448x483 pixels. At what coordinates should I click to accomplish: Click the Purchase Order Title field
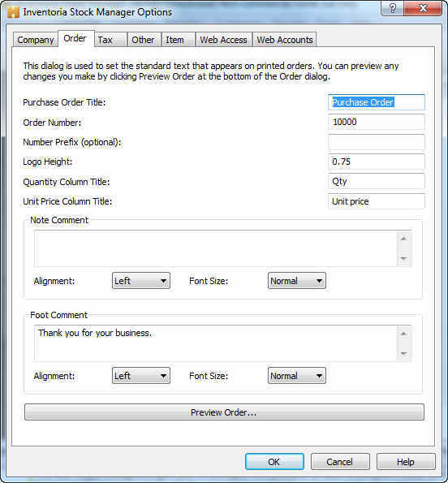(377, 102)
